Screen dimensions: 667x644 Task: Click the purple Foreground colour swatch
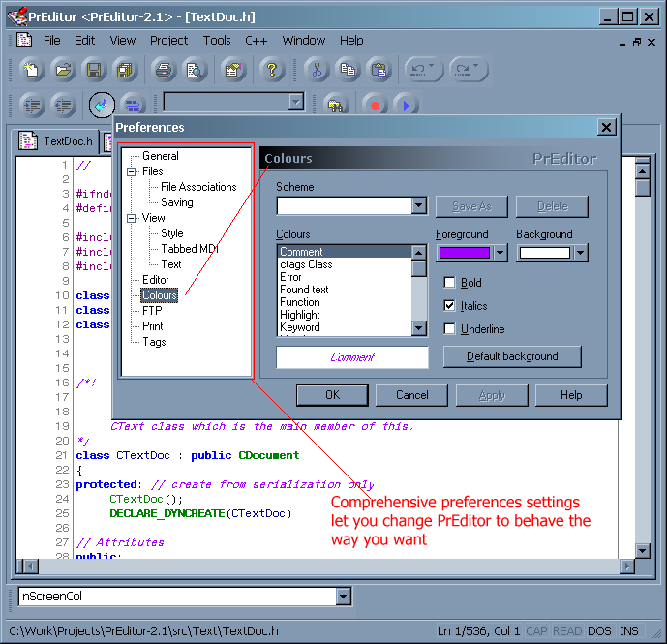tap(465, 253)
